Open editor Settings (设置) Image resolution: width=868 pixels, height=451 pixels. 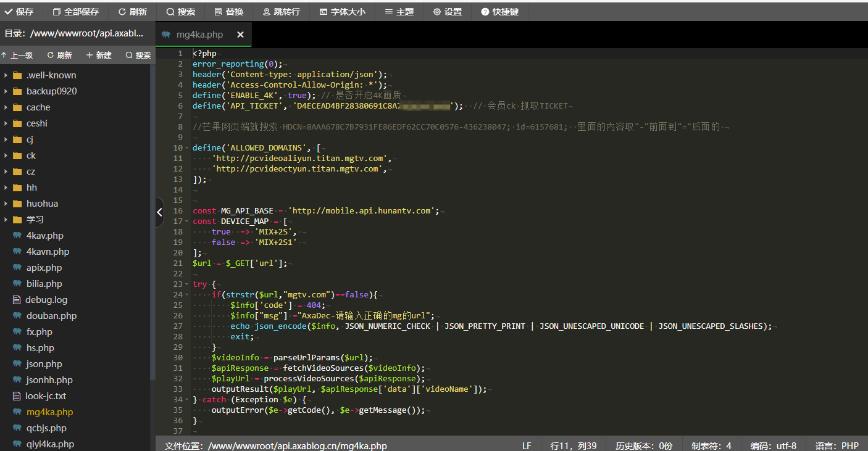tap(447, 12)
